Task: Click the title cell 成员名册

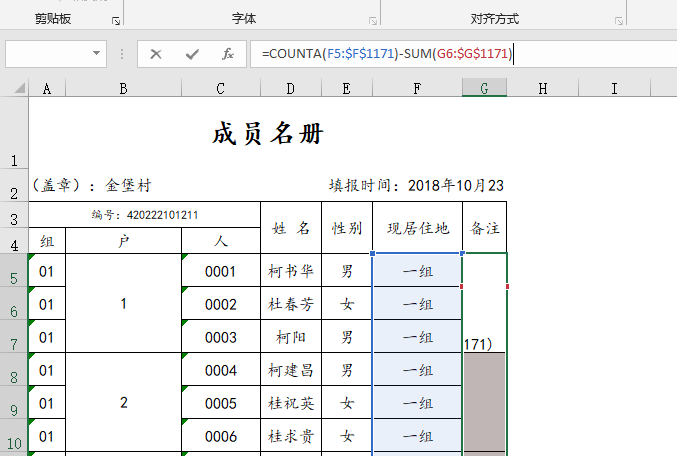Action: [x=268, y=133]
